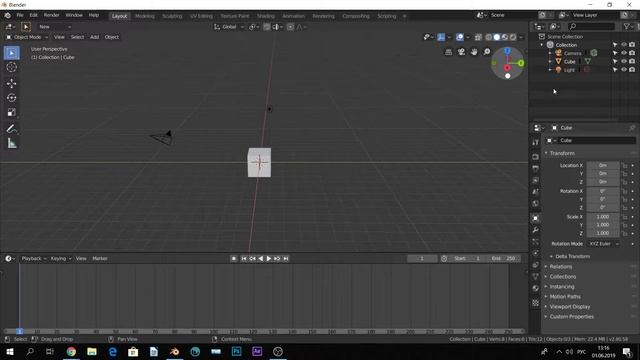Select the Measure tool

click(x=11, y=144)
